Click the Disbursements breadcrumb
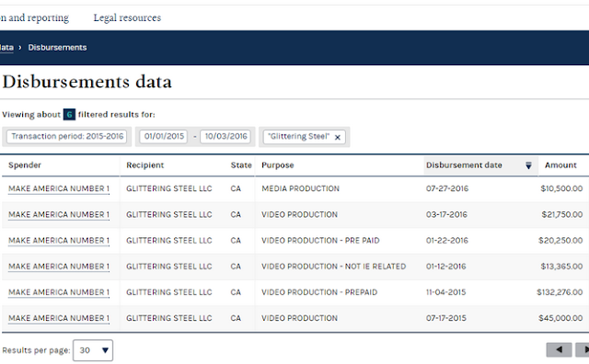This screenshot has width=589, height=364. point(57,48)
